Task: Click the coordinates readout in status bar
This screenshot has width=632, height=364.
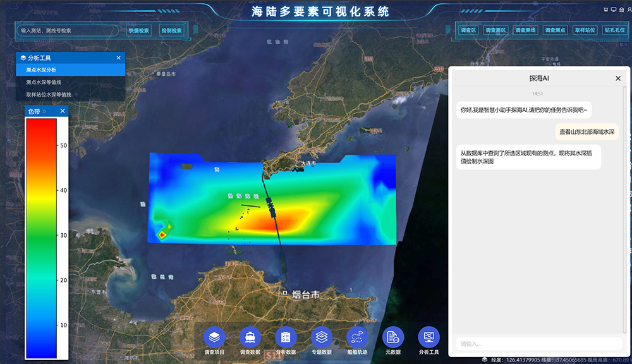Action: 560,360
